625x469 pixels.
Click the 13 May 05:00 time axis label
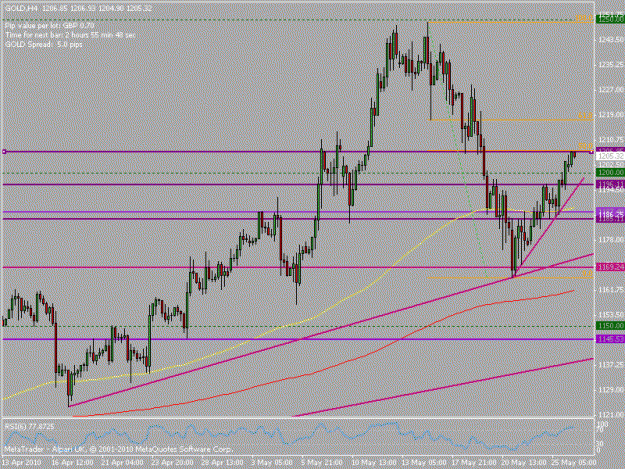[x=424, y=463]
